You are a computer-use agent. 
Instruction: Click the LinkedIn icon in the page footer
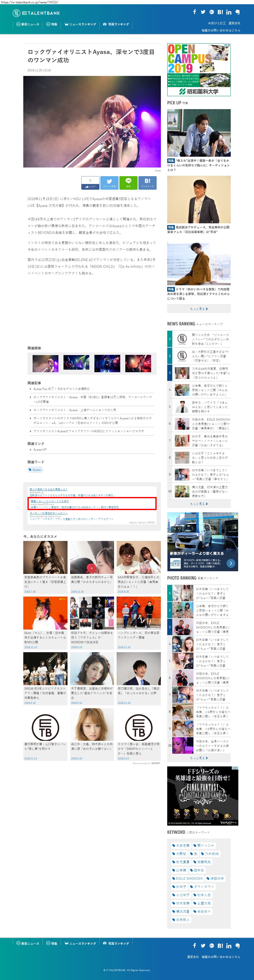point(229,945)
